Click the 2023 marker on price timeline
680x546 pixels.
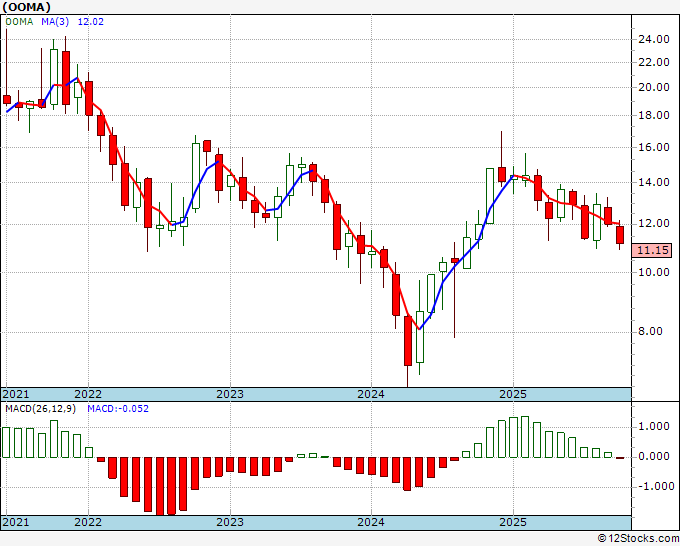[230, 394]
